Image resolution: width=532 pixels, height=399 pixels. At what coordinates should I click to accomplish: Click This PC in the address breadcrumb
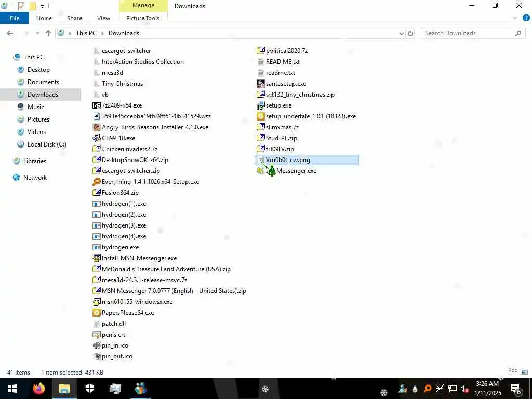click(x=86, y=33)
